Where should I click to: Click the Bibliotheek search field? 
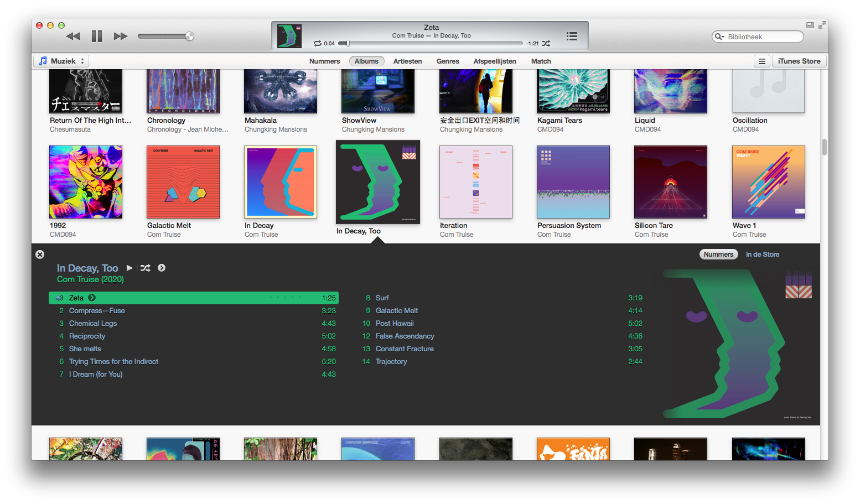[758, 37]
